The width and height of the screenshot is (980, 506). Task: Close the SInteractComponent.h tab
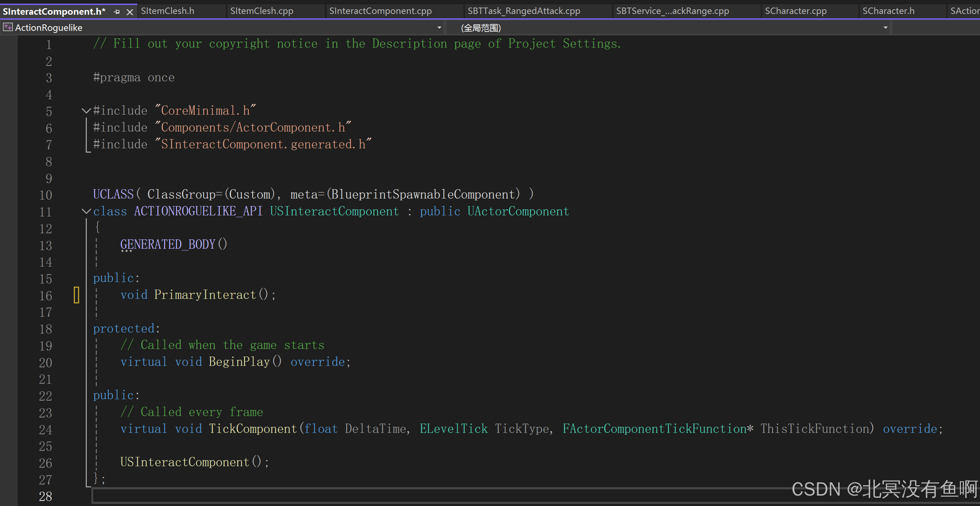point(130,12)
